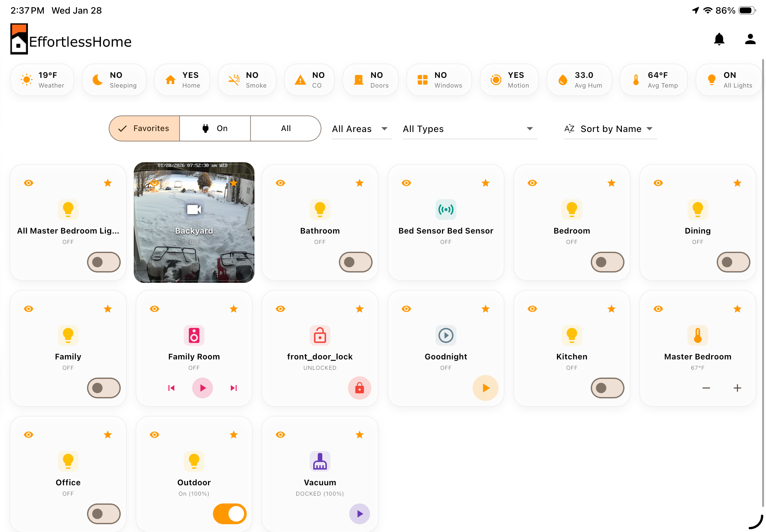Check the Motion status chip
Screen dimensions: 766x532
click(x=509, y=79)
